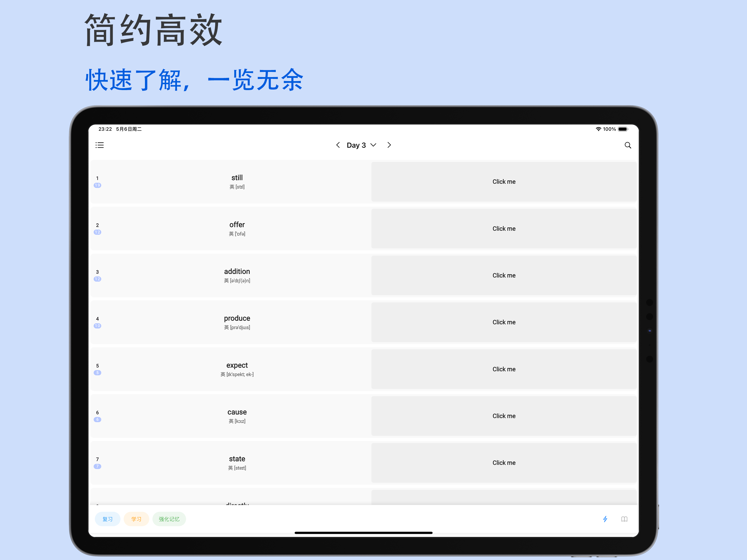Tap the home indicator bar at bottom

click(363, 533)
